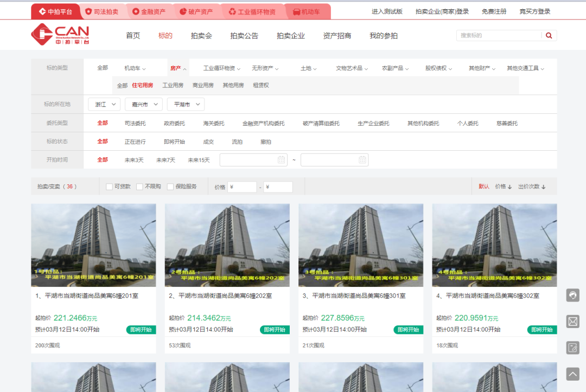Tick the 保险服务 checkbox
Image resolution: width=586 pixels, height=392 pixels.
click(x=170, y=187)
